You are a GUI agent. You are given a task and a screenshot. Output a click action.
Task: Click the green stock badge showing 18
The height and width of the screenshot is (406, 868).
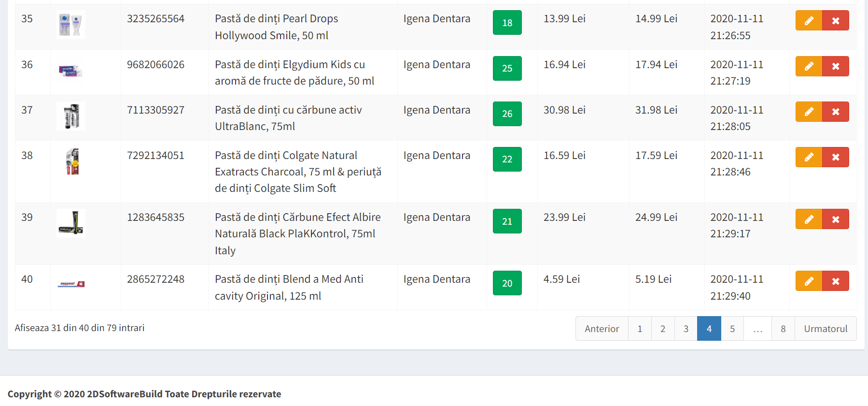(x=507, y=23)
